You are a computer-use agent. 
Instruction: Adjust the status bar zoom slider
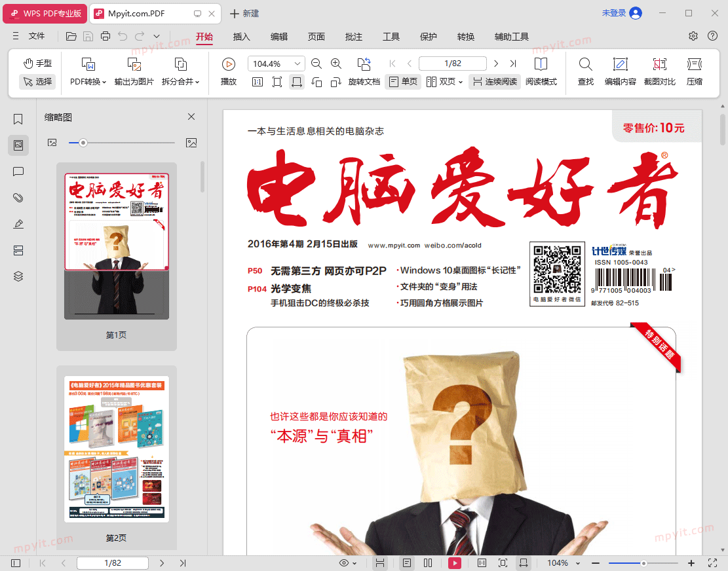coord(643,563)
